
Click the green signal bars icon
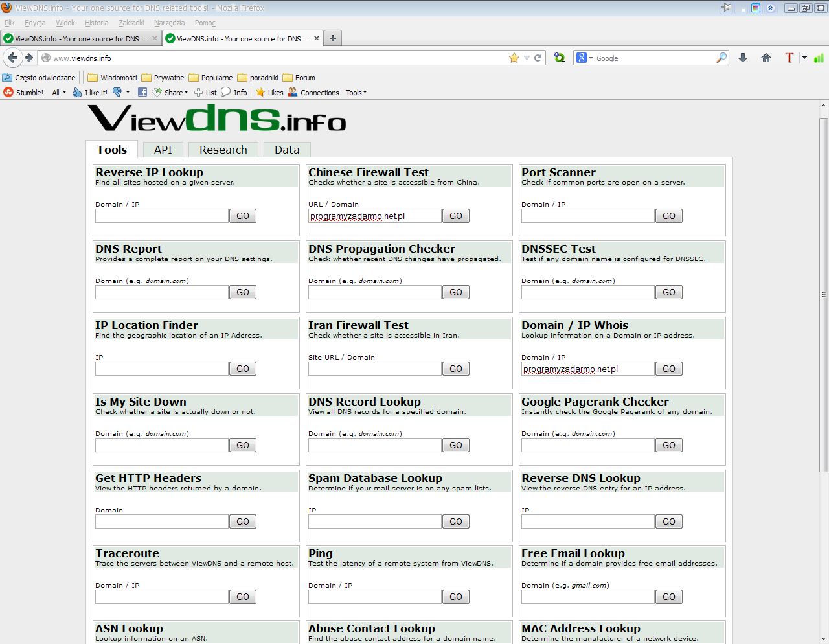coord(819,58)
